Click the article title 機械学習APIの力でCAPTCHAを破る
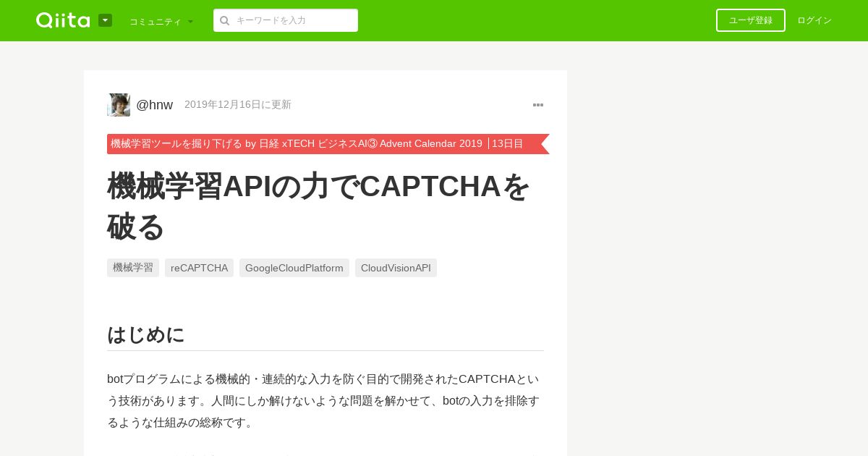The width and height of the screenshot is (868, 456). tap(318, 206)
